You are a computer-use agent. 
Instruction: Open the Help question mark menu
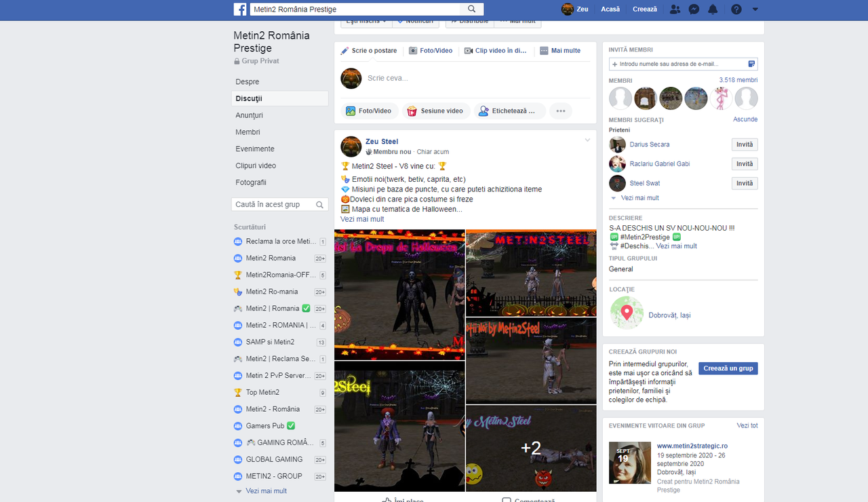736,9
